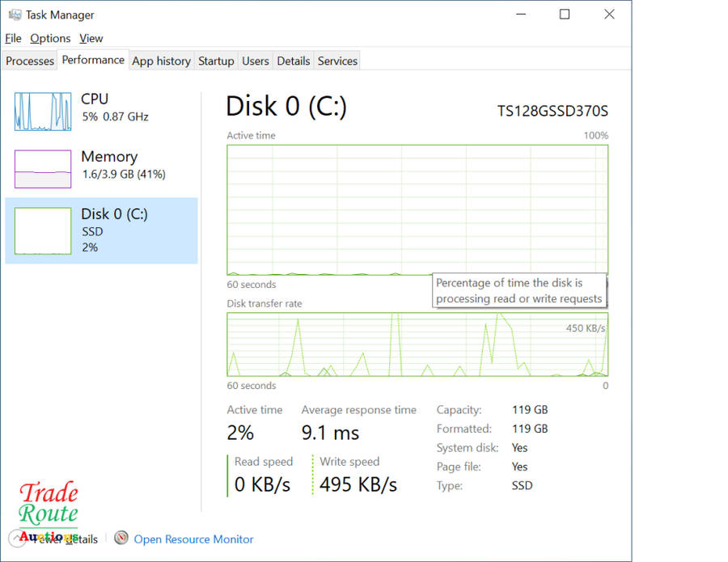
Task: Switch to the Services tab
Action: pyautogui.click(x=337, y=61)
